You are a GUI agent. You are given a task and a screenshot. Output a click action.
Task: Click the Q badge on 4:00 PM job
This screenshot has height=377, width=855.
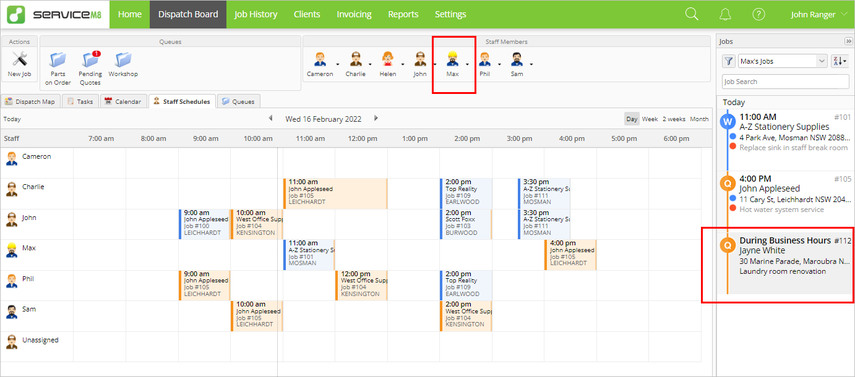pyautogui.click(x=727, y=184)
